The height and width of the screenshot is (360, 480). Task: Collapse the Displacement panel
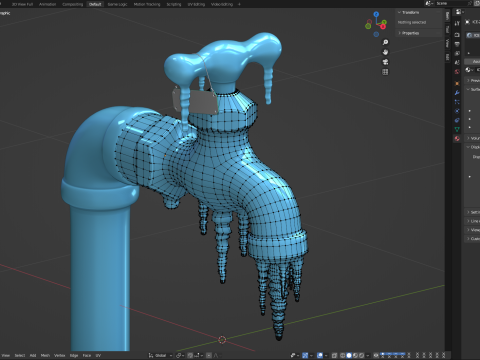click(x=473, y=147)
